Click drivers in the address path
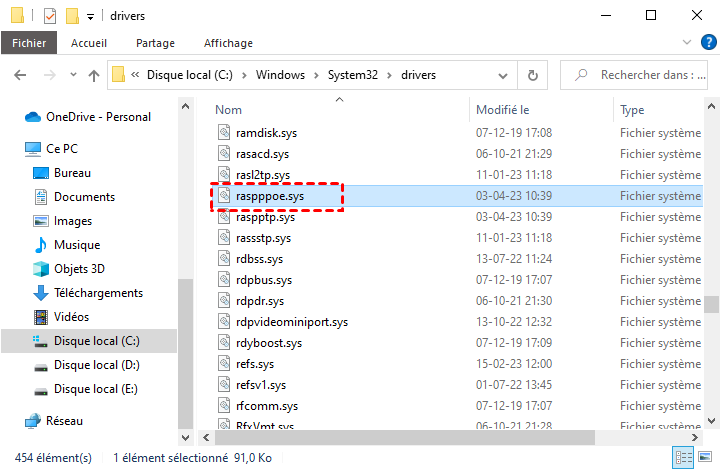 418,75
